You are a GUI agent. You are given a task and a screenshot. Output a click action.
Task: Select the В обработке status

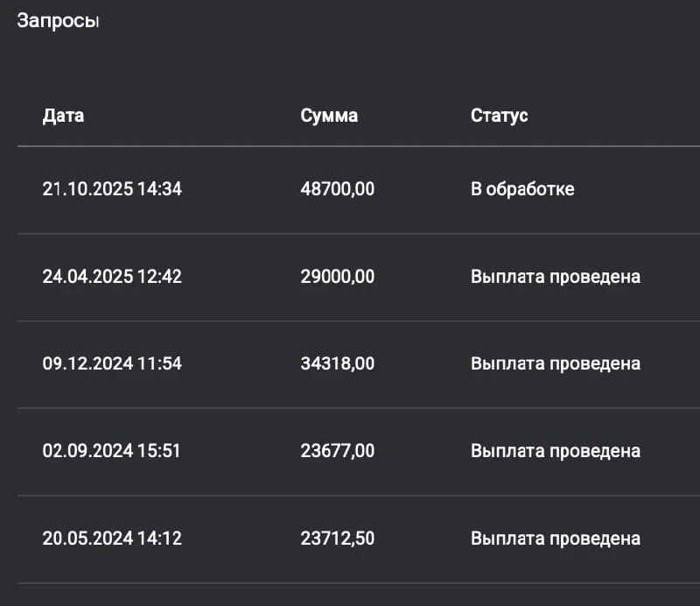[522, 189]
